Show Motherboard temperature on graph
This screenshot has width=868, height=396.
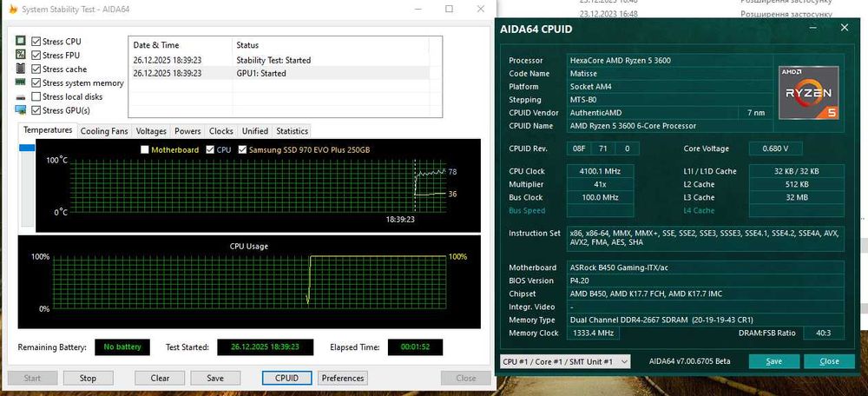[144, 149]
